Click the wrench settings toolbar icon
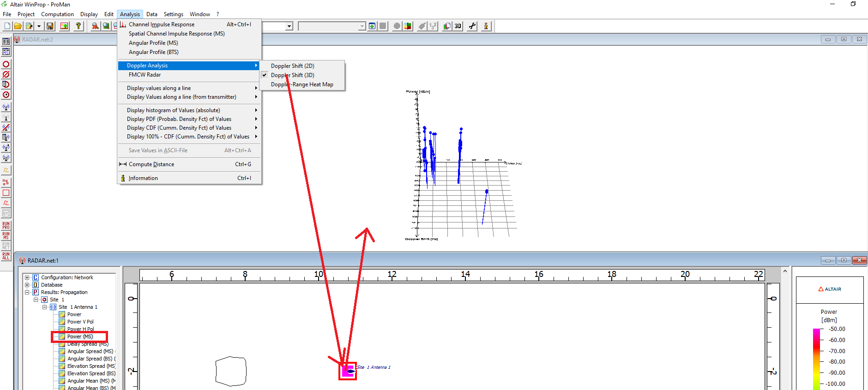The width and height of the screenshot is (868, 390). (472, 26)
